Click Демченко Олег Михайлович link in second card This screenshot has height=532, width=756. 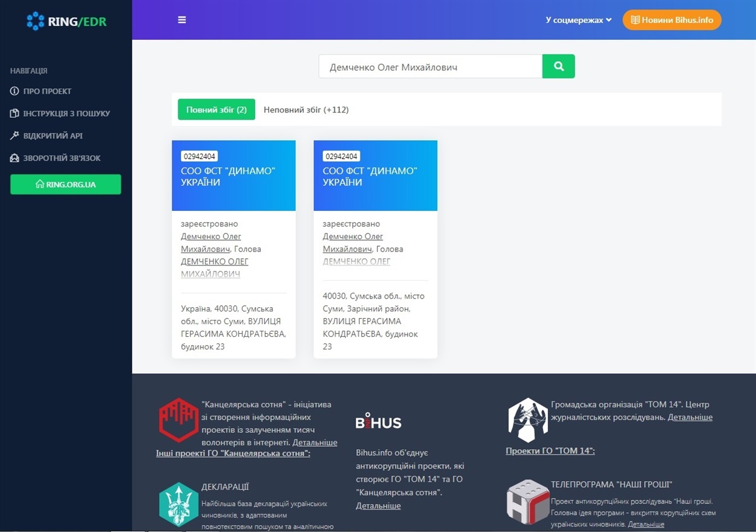pos(353,242)
